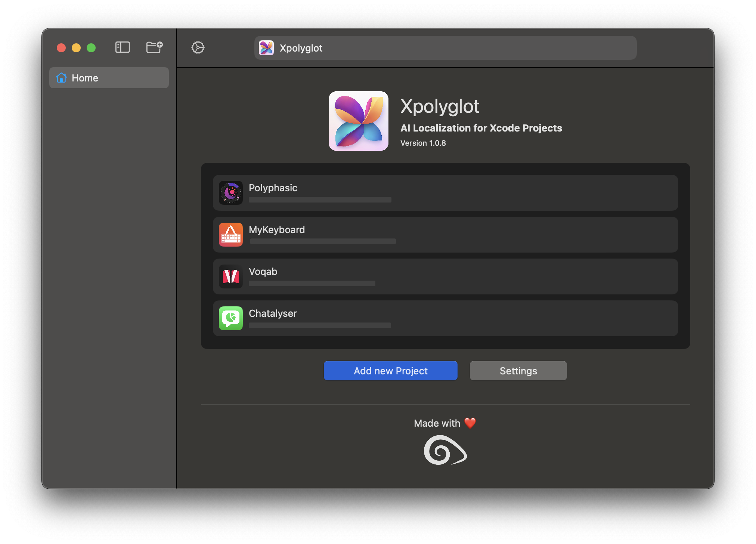Toggle the sidebar visibility icon
756x544 pixels.
122,47
